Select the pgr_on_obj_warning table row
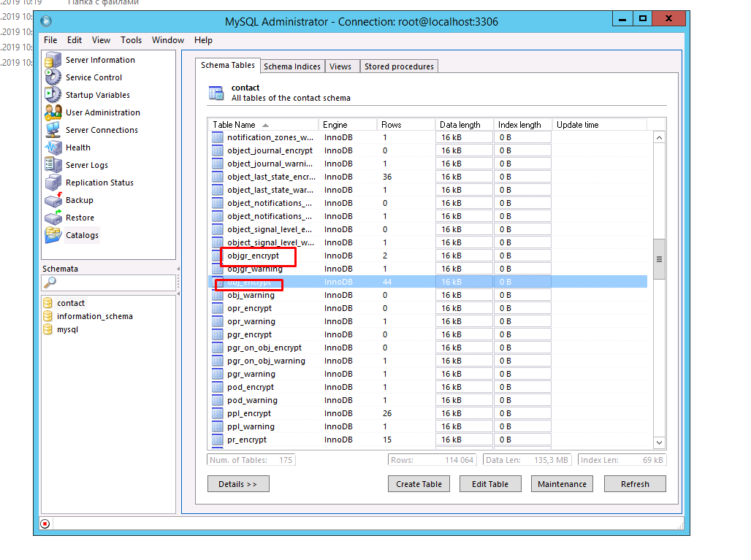751x560 pixels. [x=427, y=361]
